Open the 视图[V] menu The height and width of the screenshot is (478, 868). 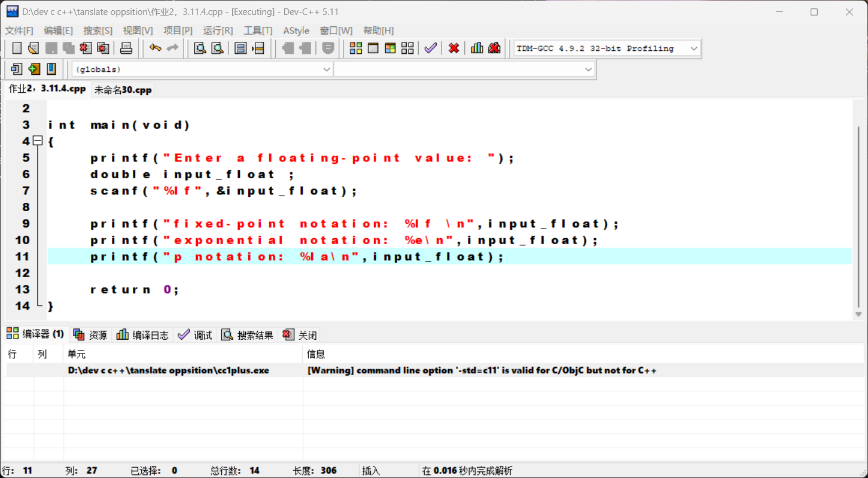click(138, 31)
